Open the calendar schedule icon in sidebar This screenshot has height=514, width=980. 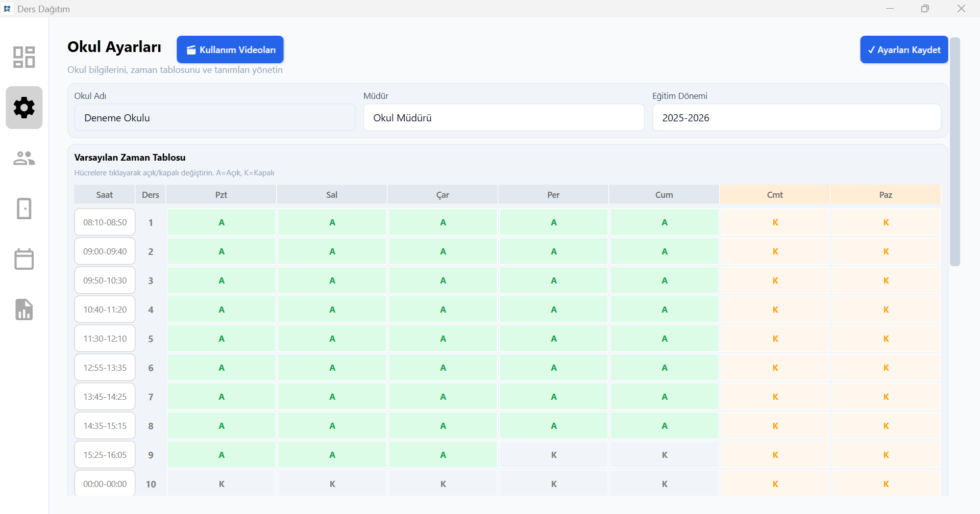pos(24,259)
